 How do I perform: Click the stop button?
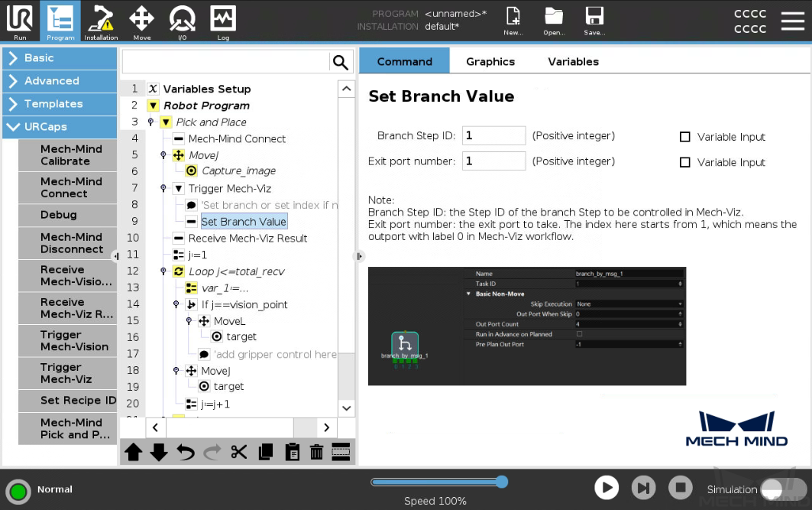[681, 488]
